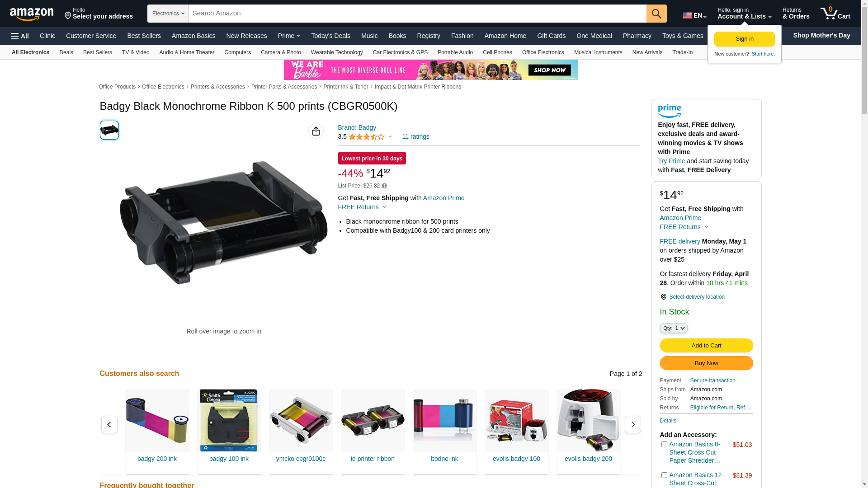868x488 pixels.
Task: Check the Amazon Basics 12-Sheet accessory box
Action: click(x=664, y=475)
